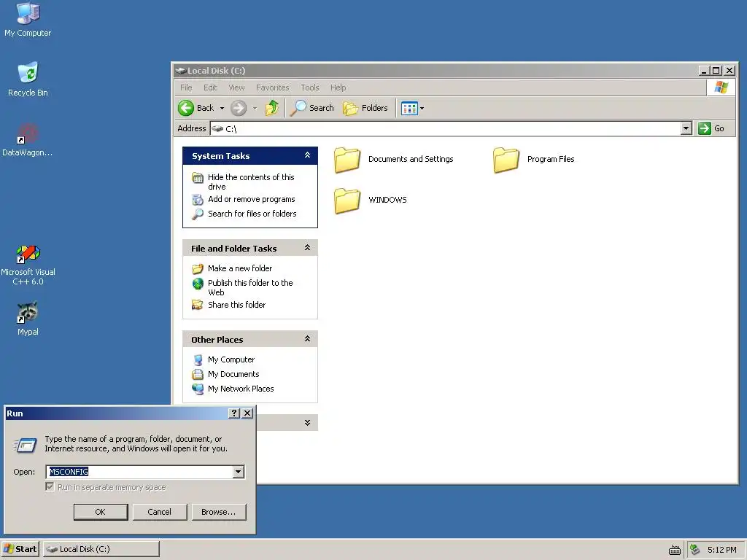Viewport: 747px width, 560px height.
Task: Click the Run dialog help question button
Action: point(234,413)
